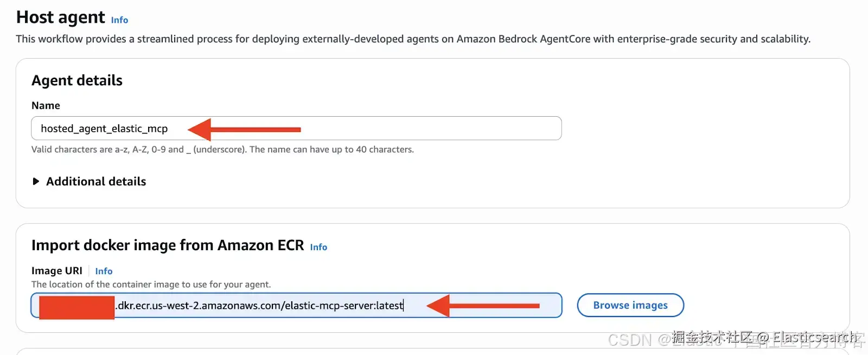Image resolution: width=868 pixels, height=355 pixels.
Task: Click the red redacted block in Image URI
Action: point(76,307)
